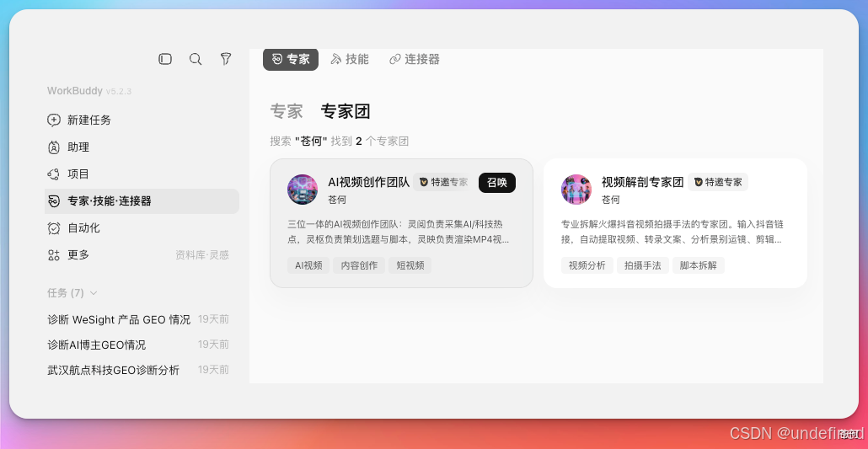The height and width of the screenshot is (449, 868).
Task: Click the 专家·技能·连接器 sidebar icon
Action: (54, 201)
